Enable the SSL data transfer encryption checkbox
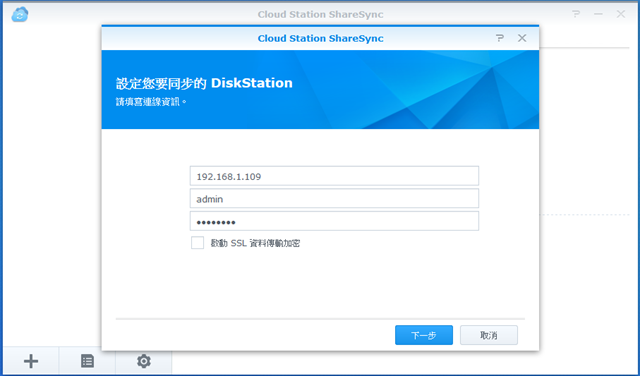The height and width of the screenshot is (376, 640). coord(198,243)
